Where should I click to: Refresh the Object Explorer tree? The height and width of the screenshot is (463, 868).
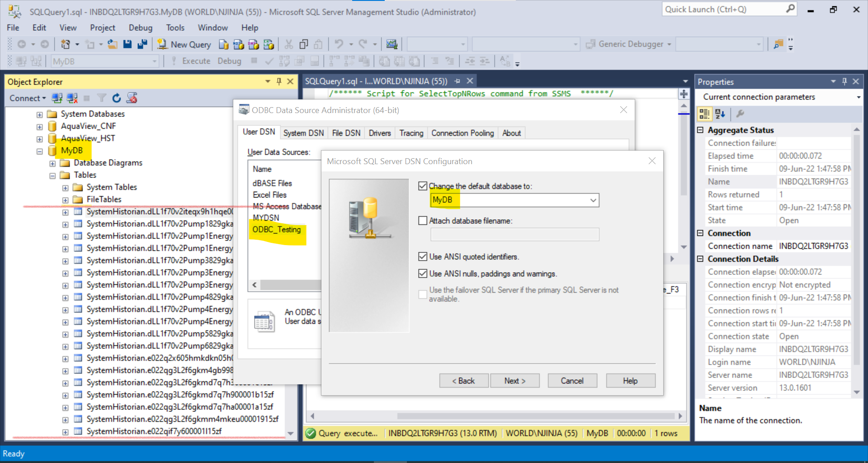point(117,98)
